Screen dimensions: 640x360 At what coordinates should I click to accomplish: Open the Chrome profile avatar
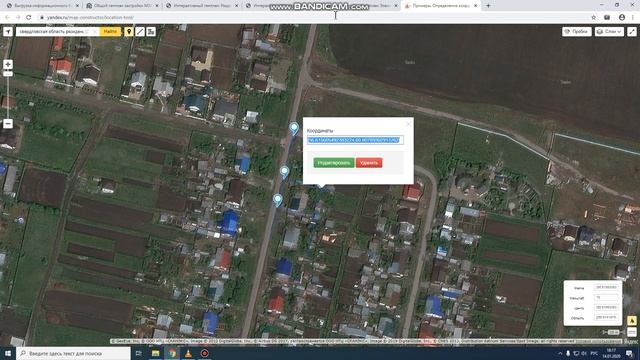pos(622,17)
